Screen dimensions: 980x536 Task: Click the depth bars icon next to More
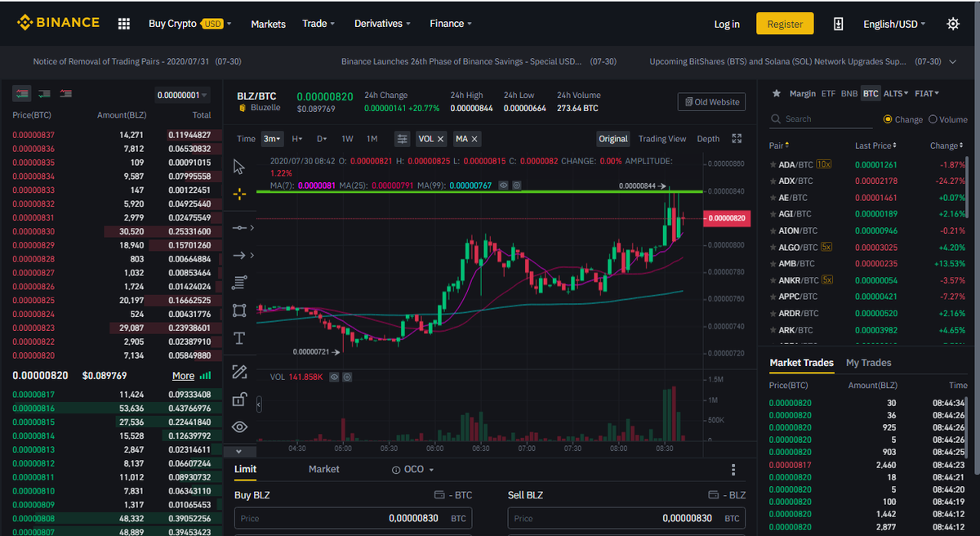[x=205, y=376]
